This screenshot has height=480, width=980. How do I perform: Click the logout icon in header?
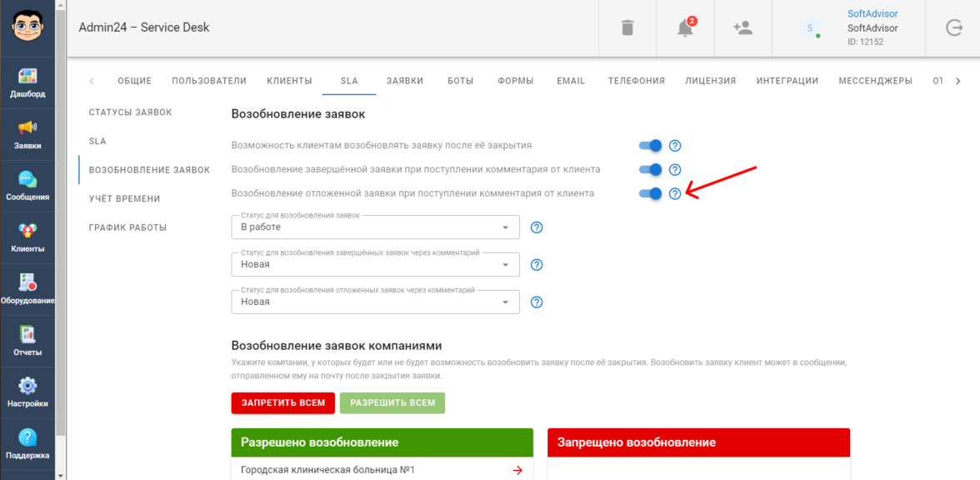click(953, 27)
